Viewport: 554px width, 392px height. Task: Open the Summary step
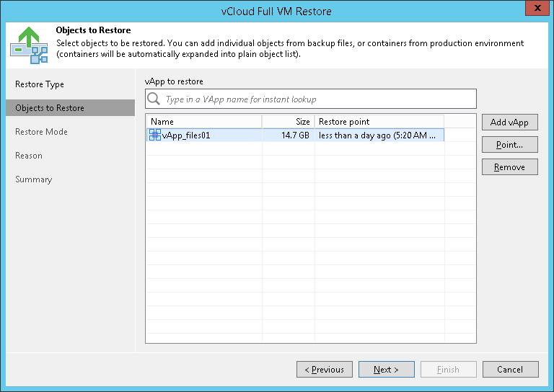click(34, 179)
